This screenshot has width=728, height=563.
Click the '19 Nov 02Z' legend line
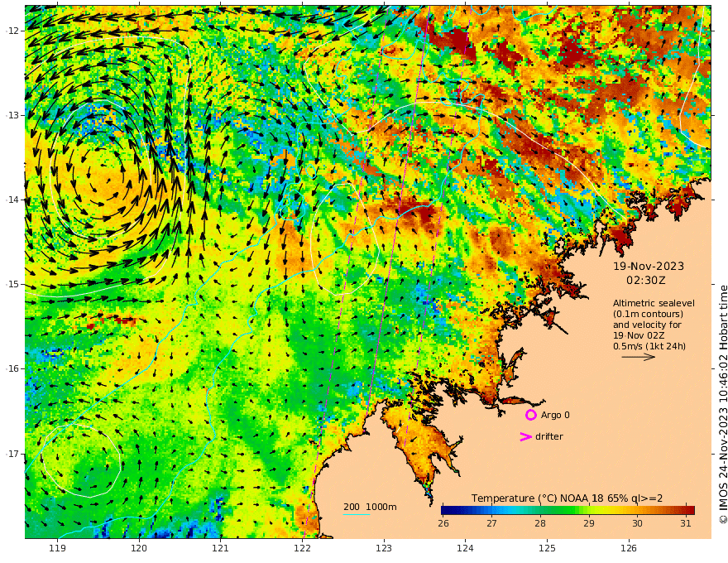[639, 335]
